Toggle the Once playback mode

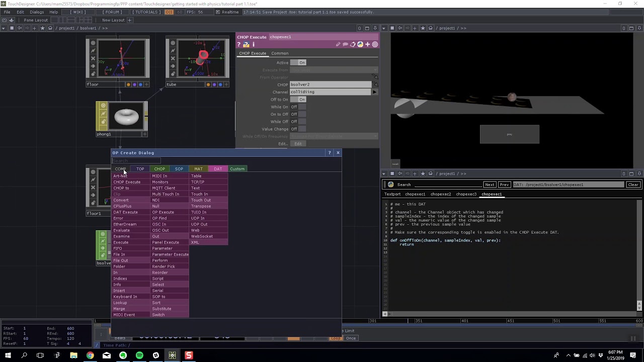[351, 338]
